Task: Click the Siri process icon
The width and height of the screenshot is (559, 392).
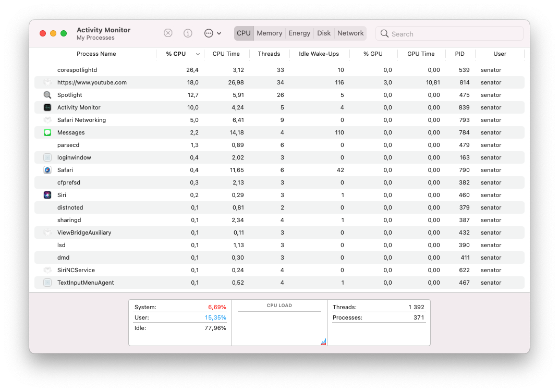Action: tap(47, 195)
